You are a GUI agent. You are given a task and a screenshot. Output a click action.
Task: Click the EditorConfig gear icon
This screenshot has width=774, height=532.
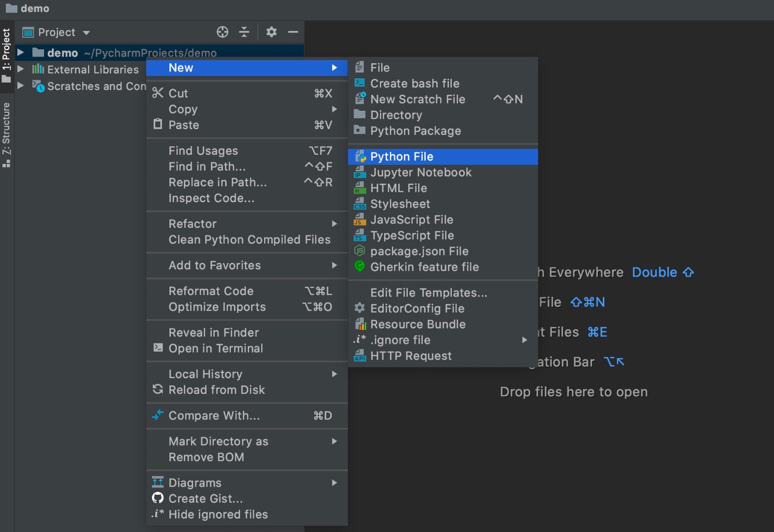(x=359, y=308)
